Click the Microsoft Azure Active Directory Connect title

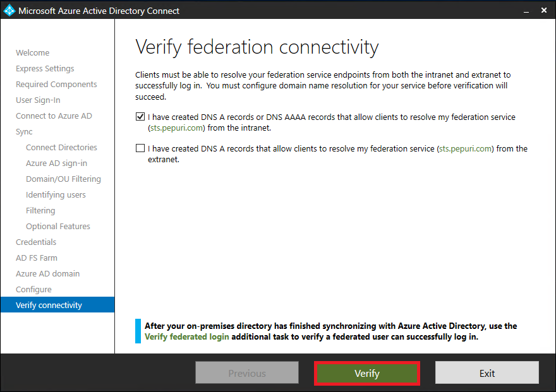99,11
